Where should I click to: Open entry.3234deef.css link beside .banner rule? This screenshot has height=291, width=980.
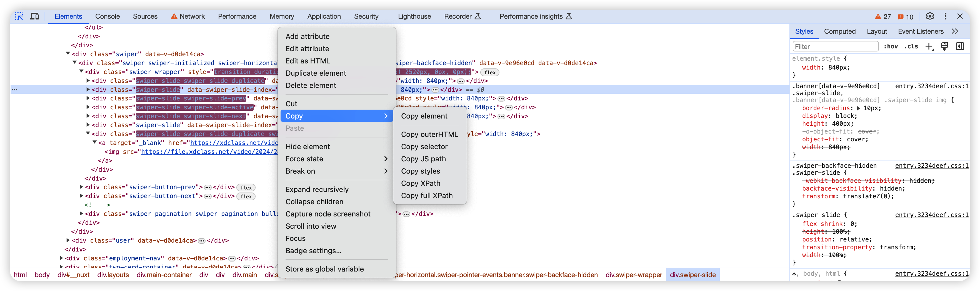pyautogui.click(x=932, y=87)
